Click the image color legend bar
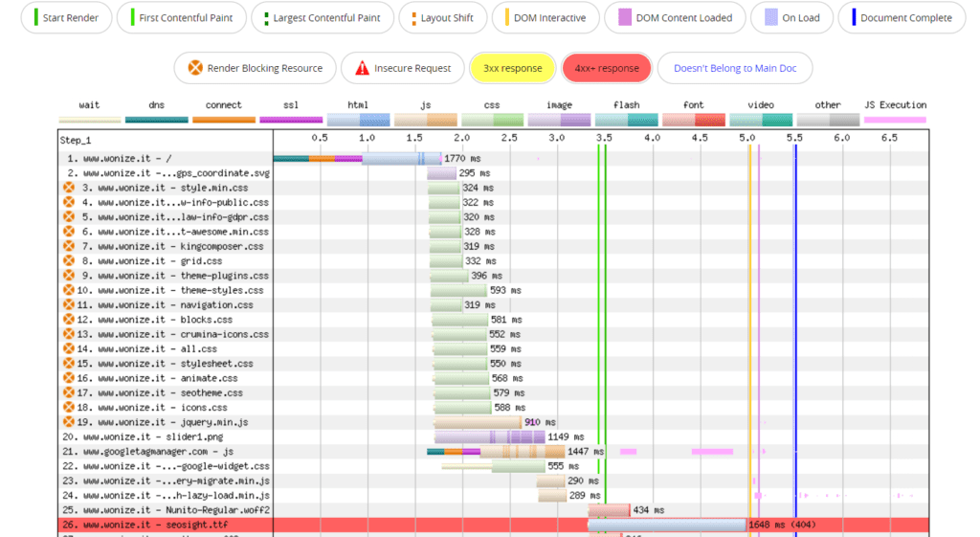980x537 pixels. coord(559,120)
